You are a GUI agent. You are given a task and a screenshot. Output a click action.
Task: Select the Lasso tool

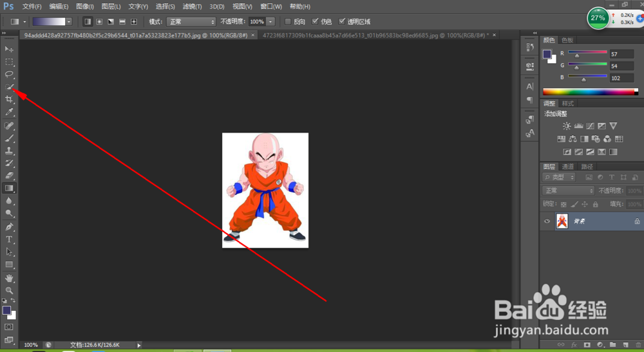9,74
